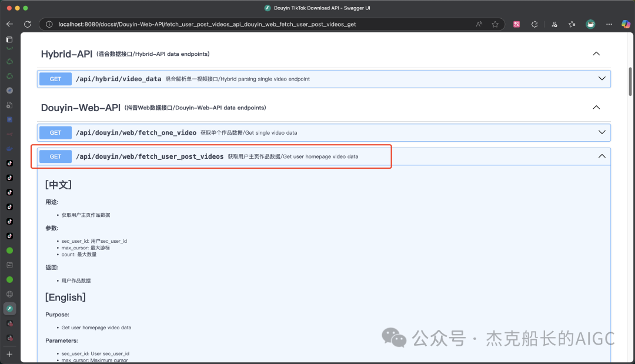The width and height of the screenshot is (635, 364).
Task: View site information icon in address bar
Action: [49, 24]
